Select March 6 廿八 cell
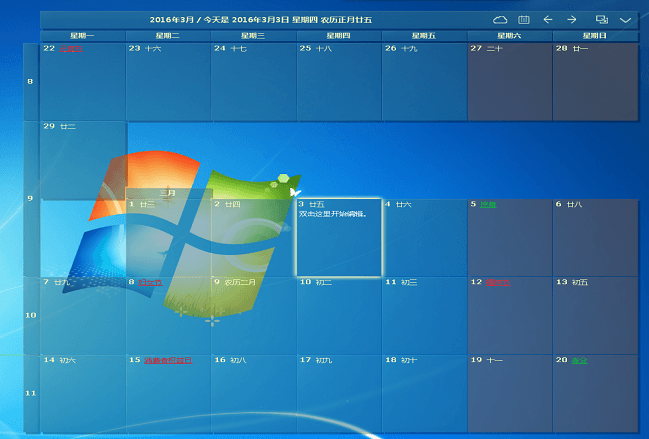 [596, 238]
